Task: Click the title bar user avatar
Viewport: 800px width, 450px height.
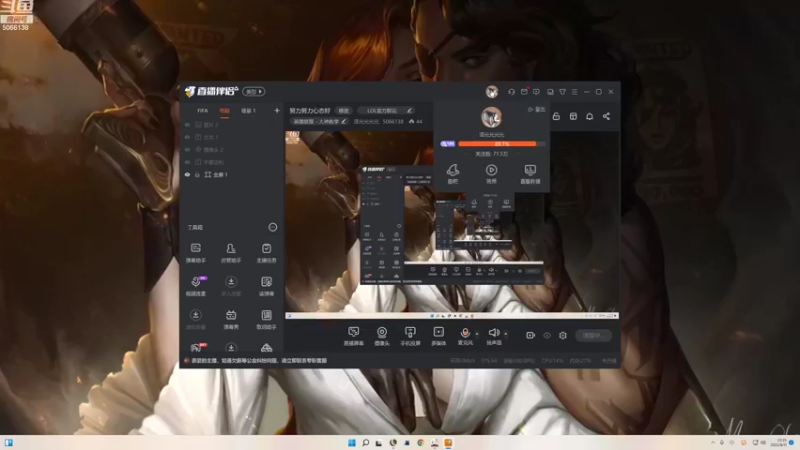Action: pos(492,92)
